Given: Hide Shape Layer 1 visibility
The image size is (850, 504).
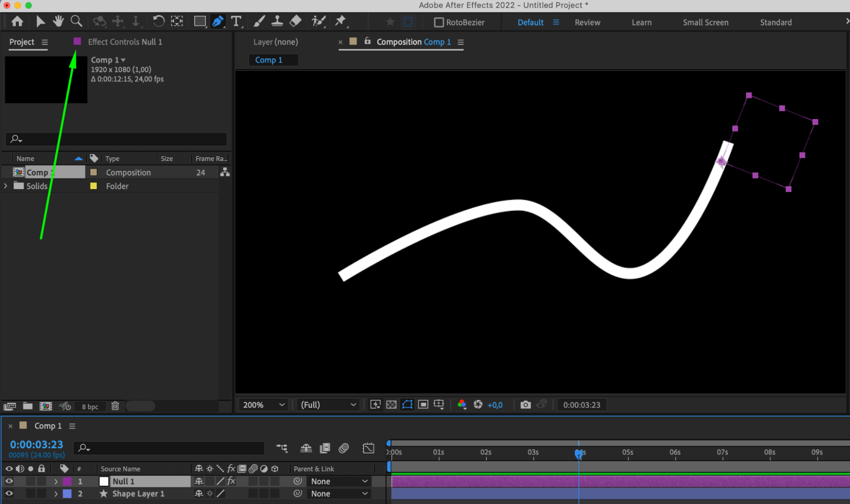Looking at the screenshot, I should click(9, 493).
